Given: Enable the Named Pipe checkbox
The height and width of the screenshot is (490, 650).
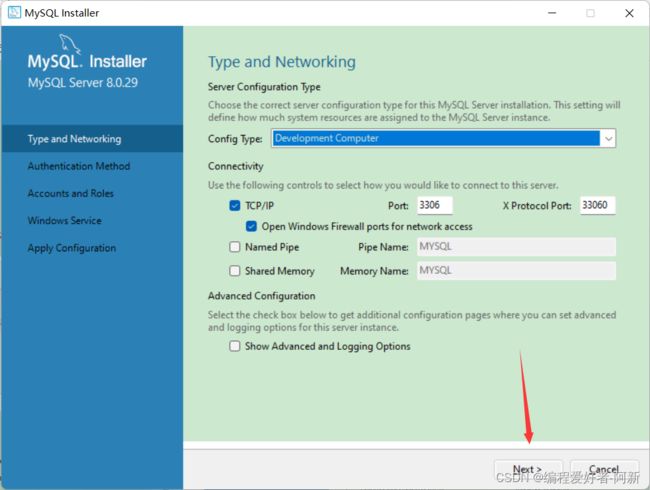Looking at the screenshot, I should 235,247.
